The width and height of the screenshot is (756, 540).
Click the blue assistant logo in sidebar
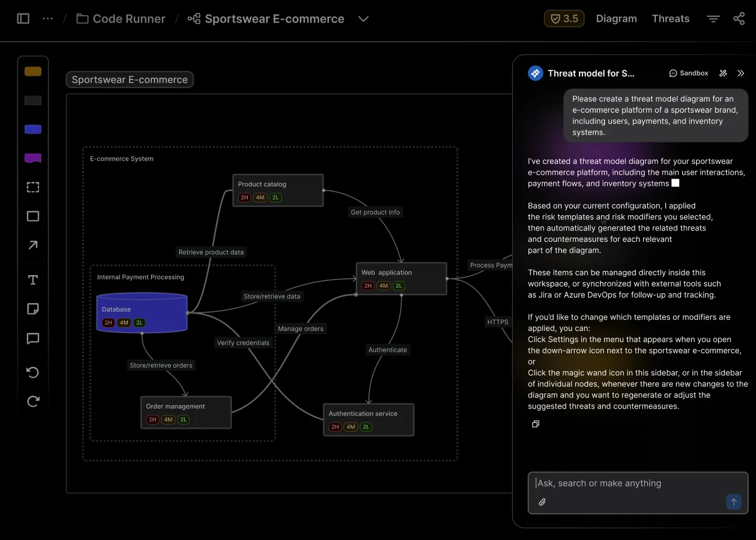[535, 73]
